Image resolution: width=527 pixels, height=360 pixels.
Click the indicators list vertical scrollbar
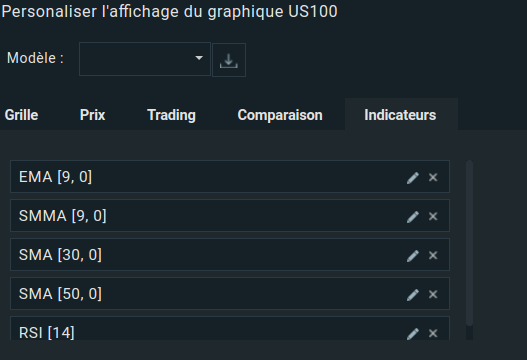[x=470, y=243]
